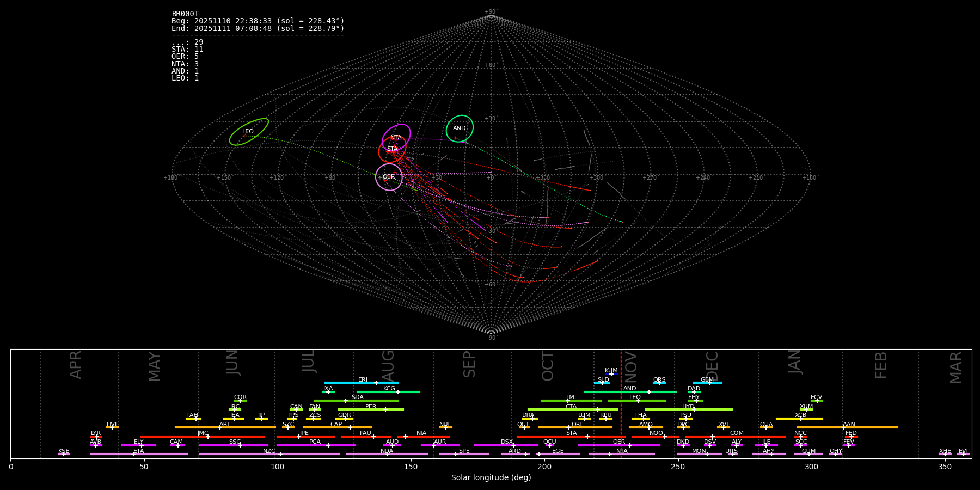This screenshot has height=490, width=980.
Task: Click the red dashed current solar longitude line
Action: click(621, 403)
